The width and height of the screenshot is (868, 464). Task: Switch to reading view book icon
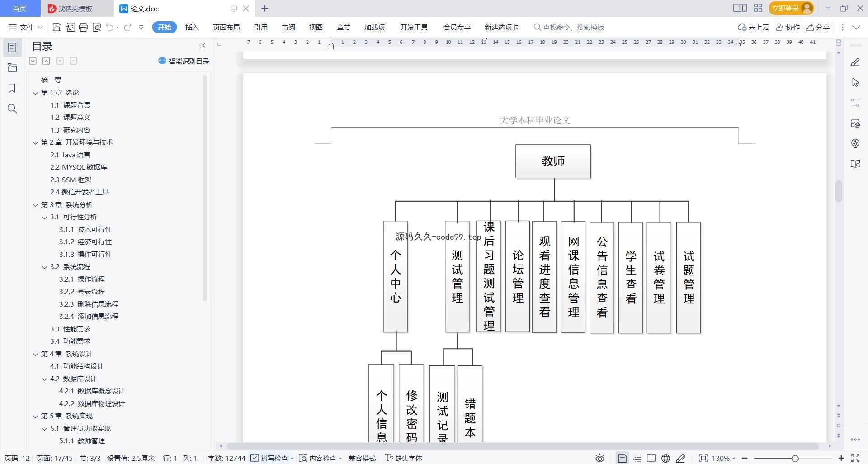pos(651,458)
